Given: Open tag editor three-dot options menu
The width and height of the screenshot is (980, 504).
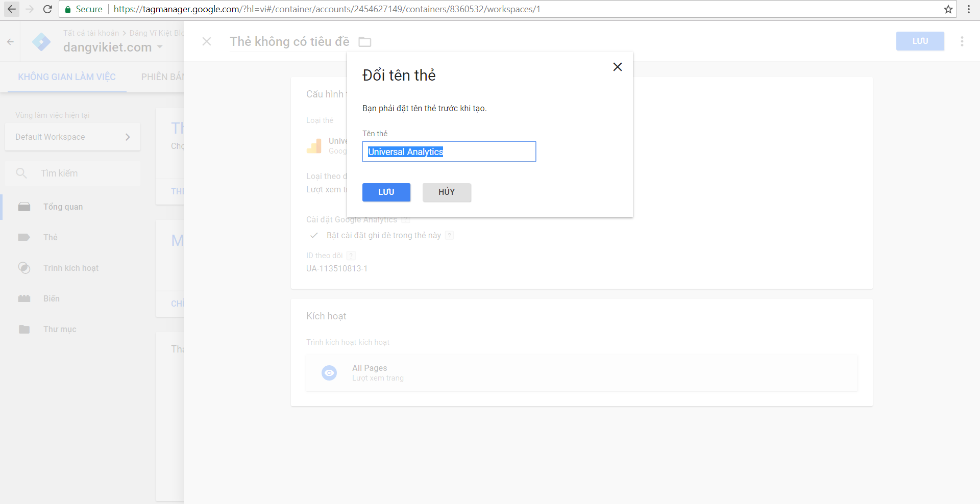Looking at the screenshot, I should (x=962, y=41).
